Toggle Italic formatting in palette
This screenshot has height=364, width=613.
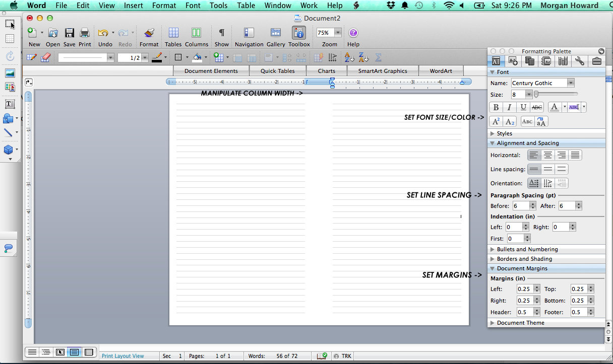pos(510,107)
